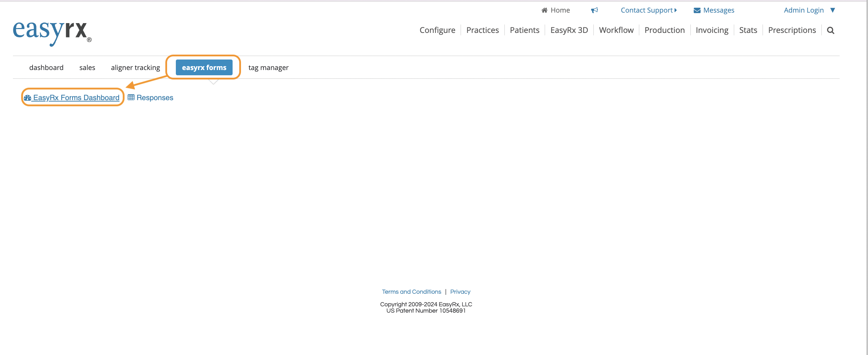Open EasyRx Forms Dashboard link
The width and height of the screenshot is (868, 355).
pos(72,98)
